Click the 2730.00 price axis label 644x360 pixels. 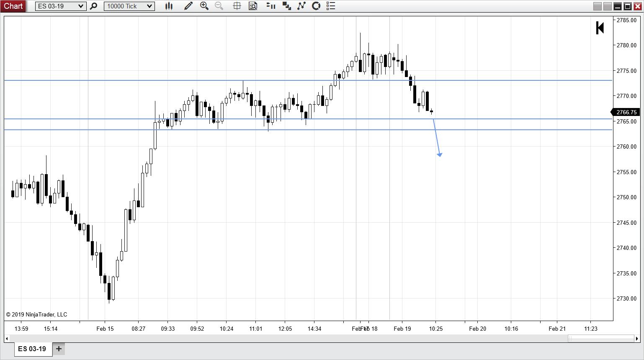(x=626, y=298)
